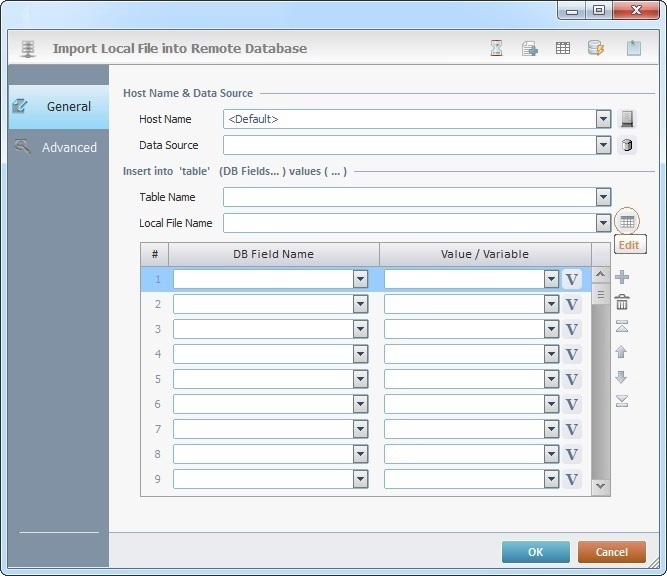This screenshot has width=667, height=576.
Task: Delete the row using the trash icon
Action: 621,302
